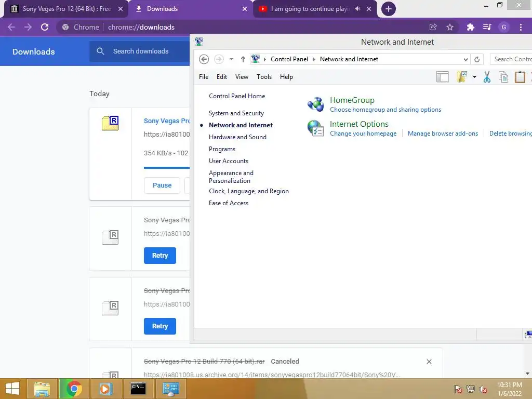532x399 pixels.
Task: Open Programs category
Action: point(222,149)
